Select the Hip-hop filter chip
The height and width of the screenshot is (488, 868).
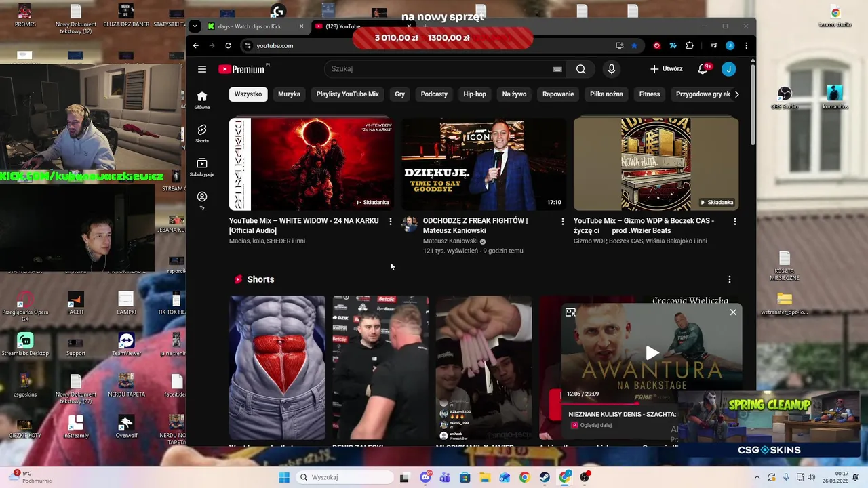[475, 94]
